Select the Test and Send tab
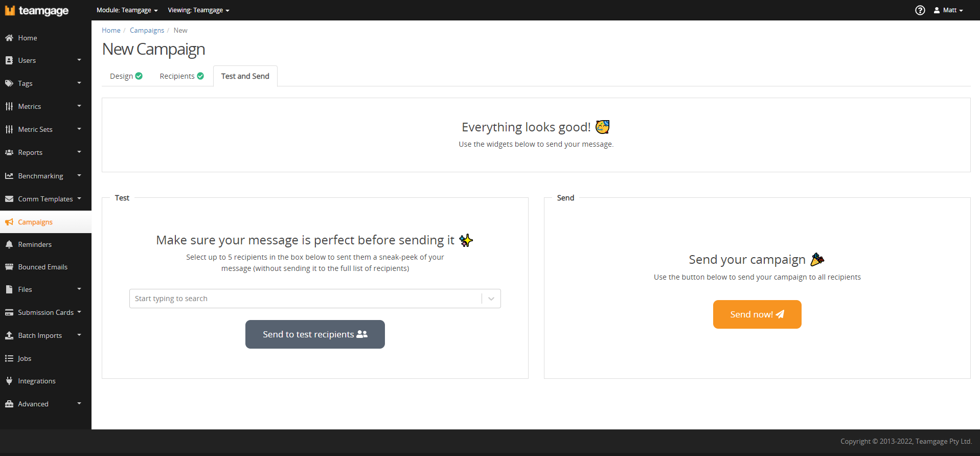The width and height of the screenshot is (980, 456). (x=245, y=76)
